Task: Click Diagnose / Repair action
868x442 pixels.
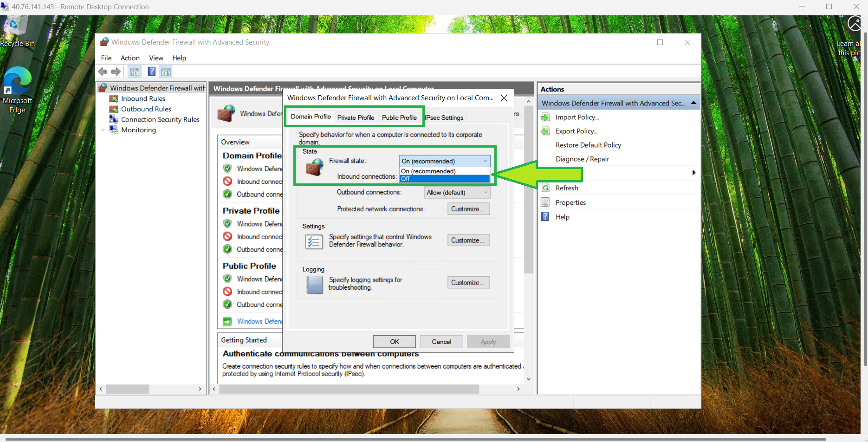Action: [x=582, y=159]
